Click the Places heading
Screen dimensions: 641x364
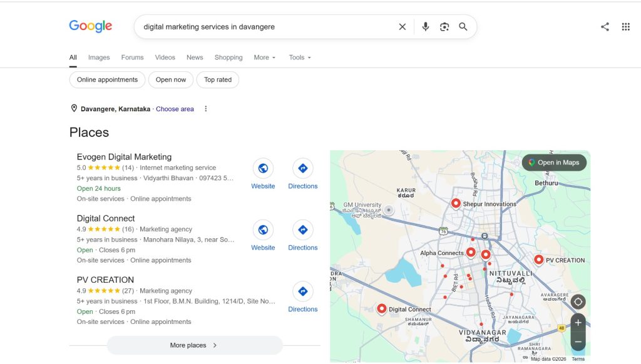point(89,133)
